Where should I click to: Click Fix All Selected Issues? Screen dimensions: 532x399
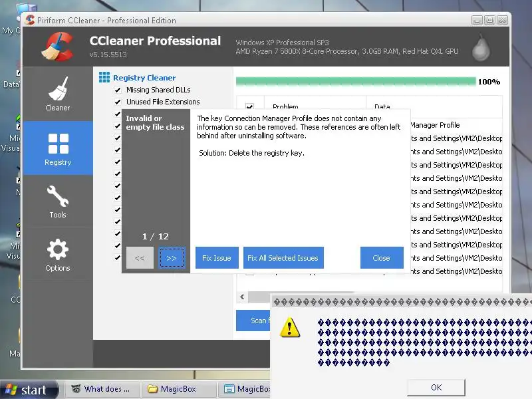click(283, 258)
